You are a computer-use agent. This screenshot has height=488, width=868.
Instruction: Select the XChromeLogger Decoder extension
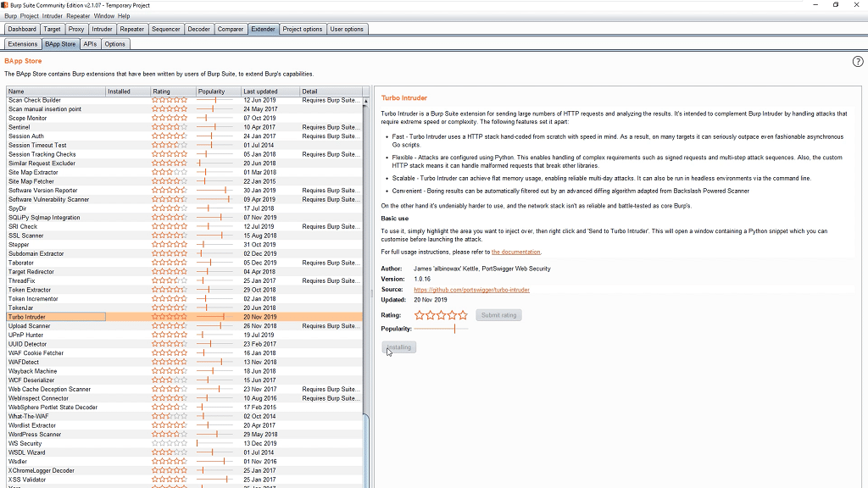[184, 471]
